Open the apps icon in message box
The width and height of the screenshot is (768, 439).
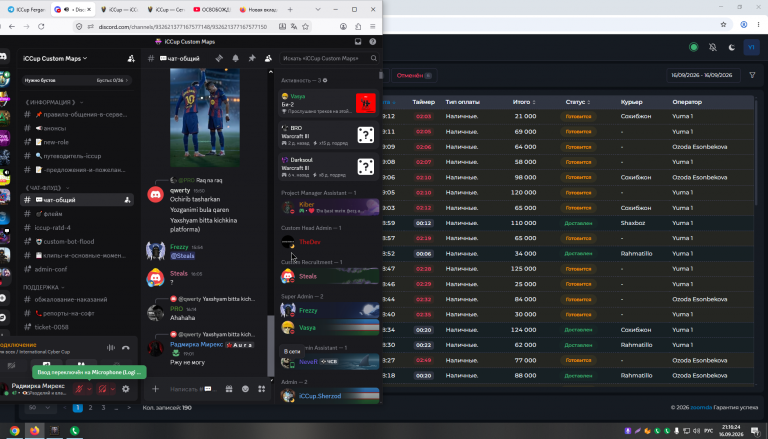tap(262, 389)
